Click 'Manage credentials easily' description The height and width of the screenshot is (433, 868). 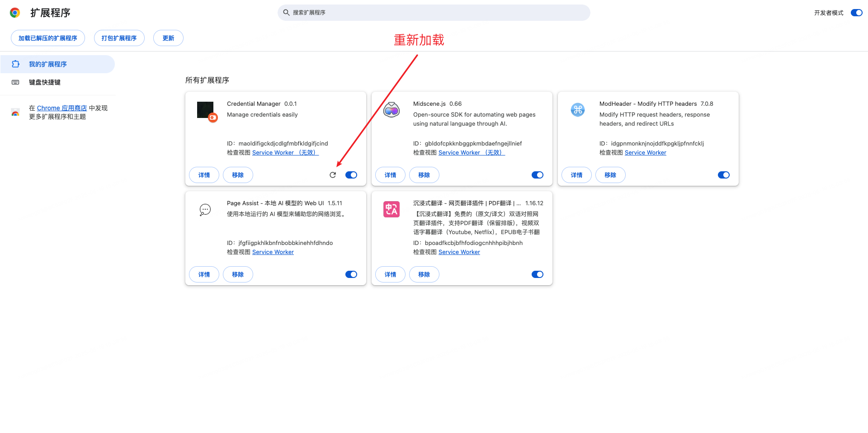262,114
